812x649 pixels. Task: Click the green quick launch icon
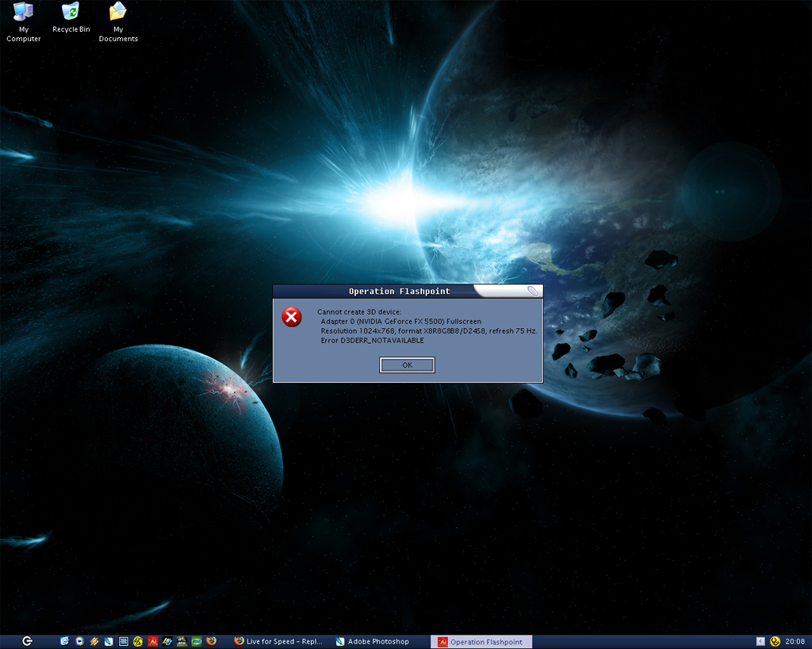pos(197,641)
